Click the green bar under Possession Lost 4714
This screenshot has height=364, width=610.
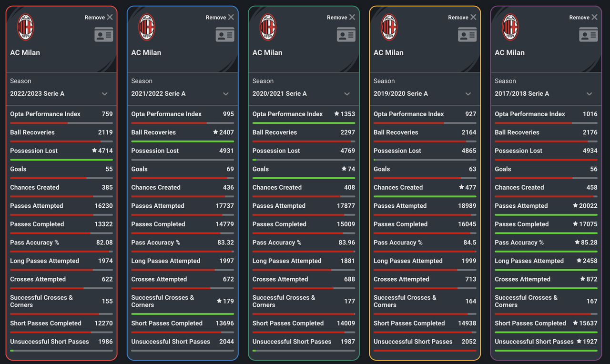pyautogui.click(x=61, y=160)
